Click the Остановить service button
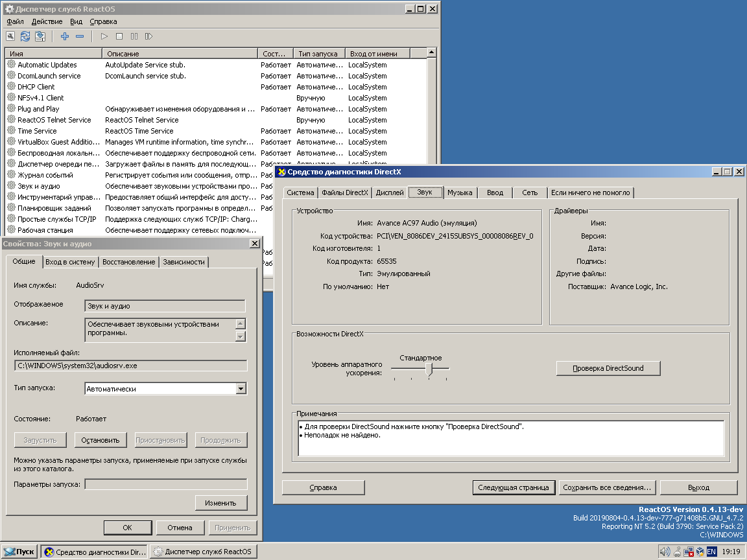This screenshot has height=560, width=747. pos(101,440)
